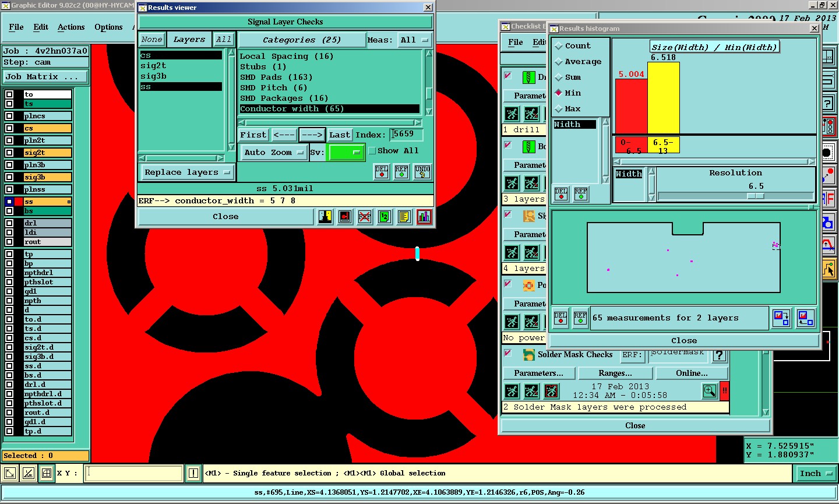The image size is (839, 504).
Task: Click run icon in drill checklist row
Action: click(512, 114)
